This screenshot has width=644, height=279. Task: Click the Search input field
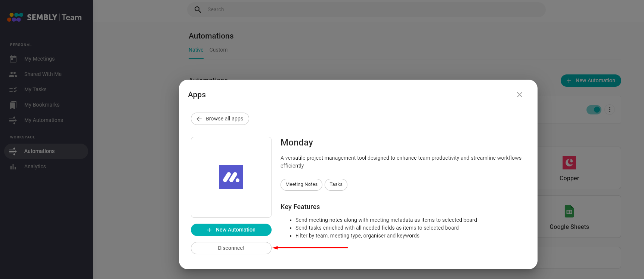click(366, 9)
